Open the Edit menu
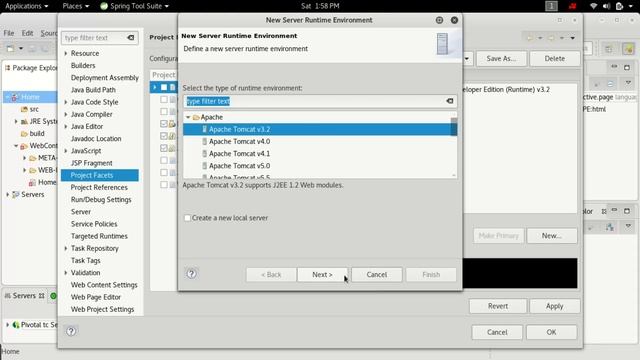 (x=27, y=33)
